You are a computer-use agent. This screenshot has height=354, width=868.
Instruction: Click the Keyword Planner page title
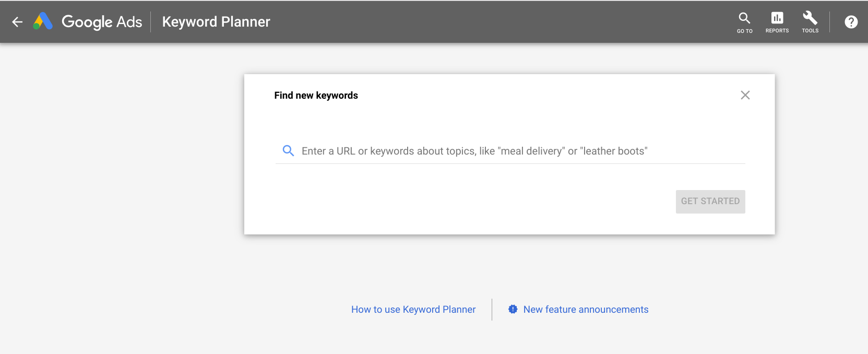pos(216,22)
